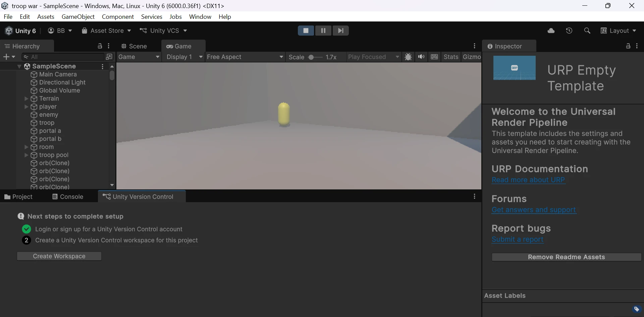This screenshot has width=644, height=317.
Task: Open the bottom panel options menu
Action: click(x=474, y=196)
